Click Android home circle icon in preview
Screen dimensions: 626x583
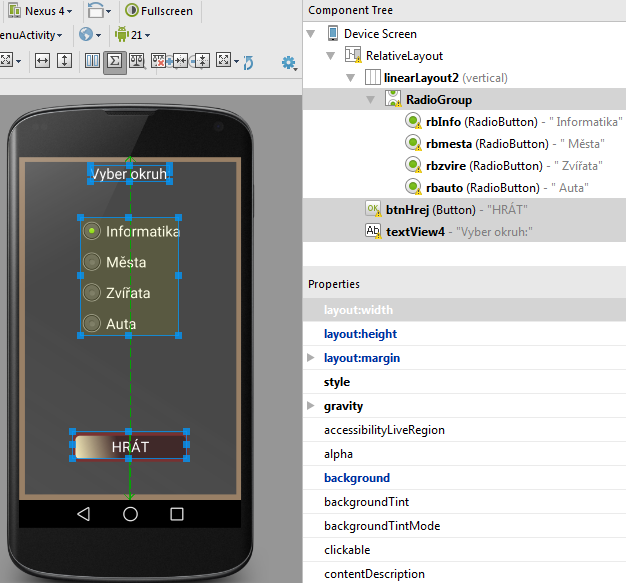(x=130, y=514)
